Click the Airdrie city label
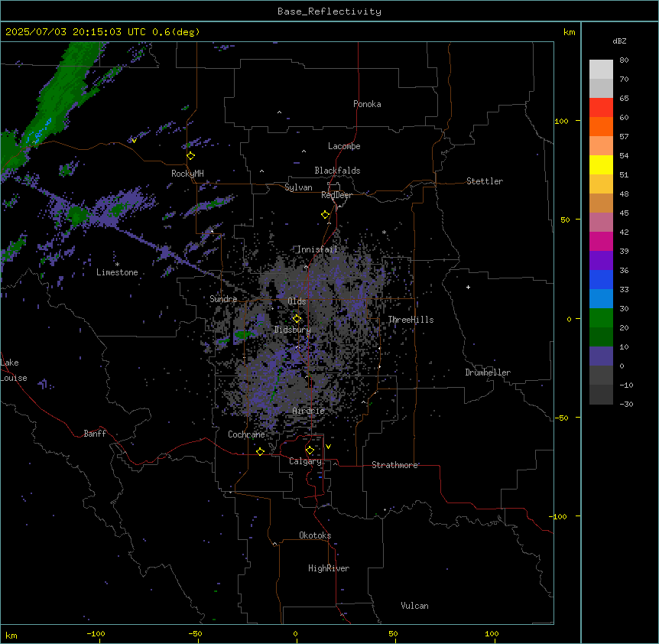The width and height of the screenshot is (659, 644). tap(309, 411)
